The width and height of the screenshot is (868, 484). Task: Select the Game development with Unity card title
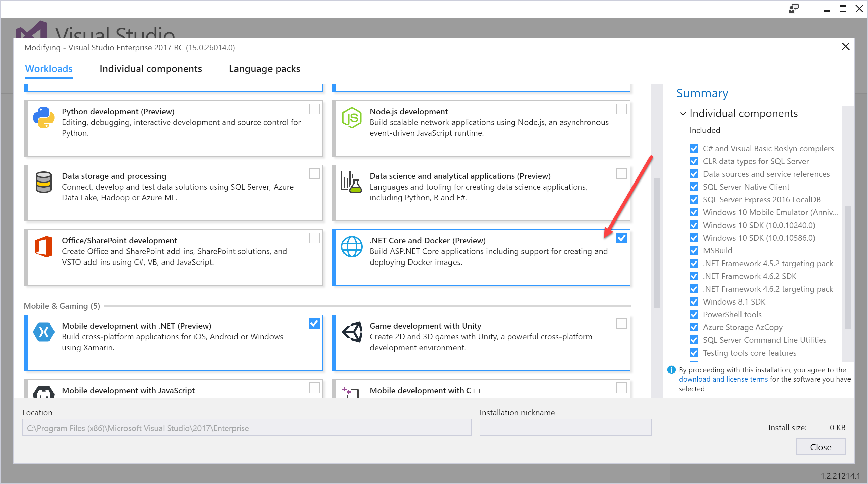pyautogui.click(x=426, y=326)
